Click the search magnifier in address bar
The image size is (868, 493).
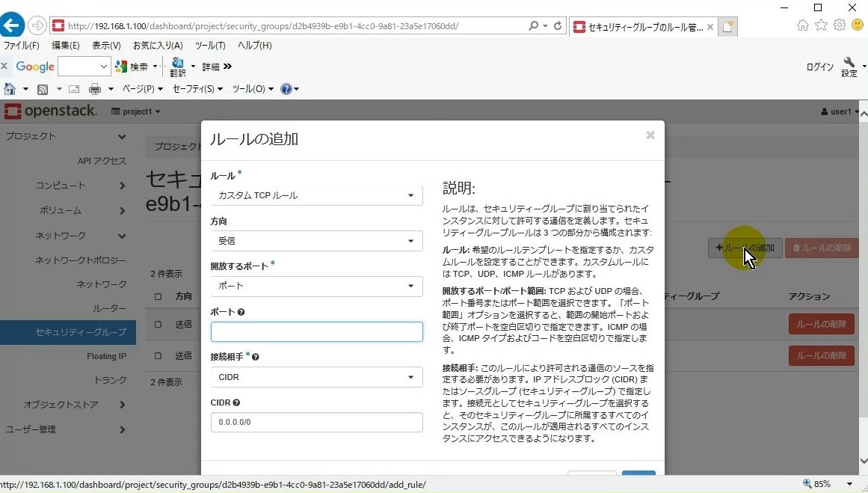(533, 25)
